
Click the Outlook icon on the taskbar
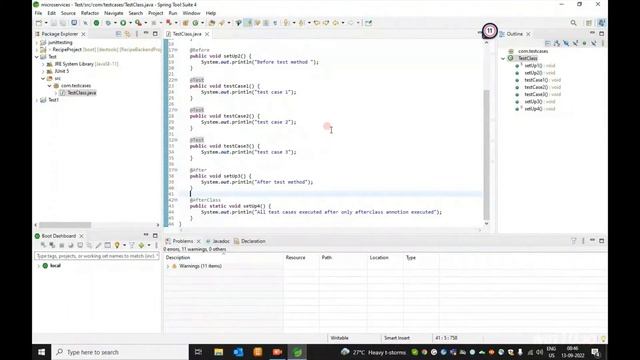click(238, 352)
